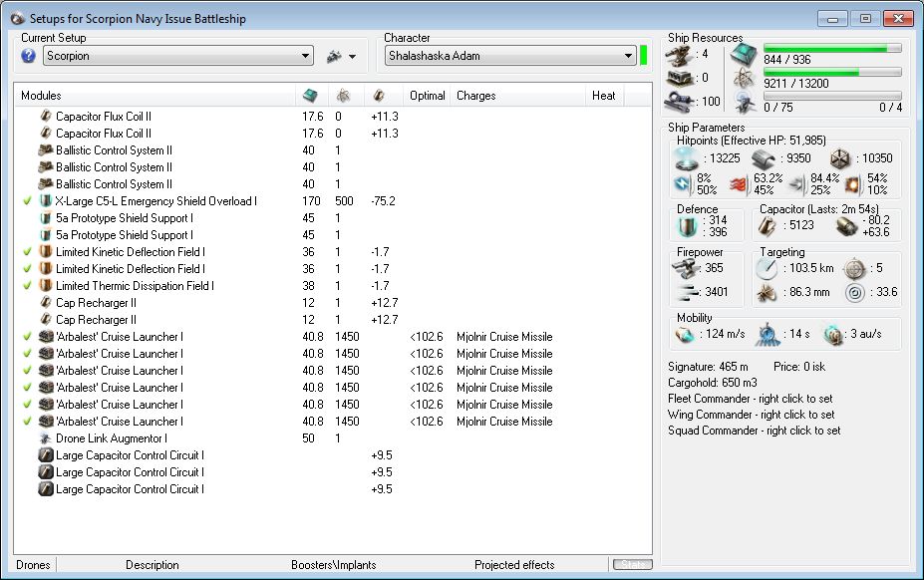Screen dimensions: 924x580
Task: Select Limited Thermic Dissipation Field module icon
Action: [46, 286]
